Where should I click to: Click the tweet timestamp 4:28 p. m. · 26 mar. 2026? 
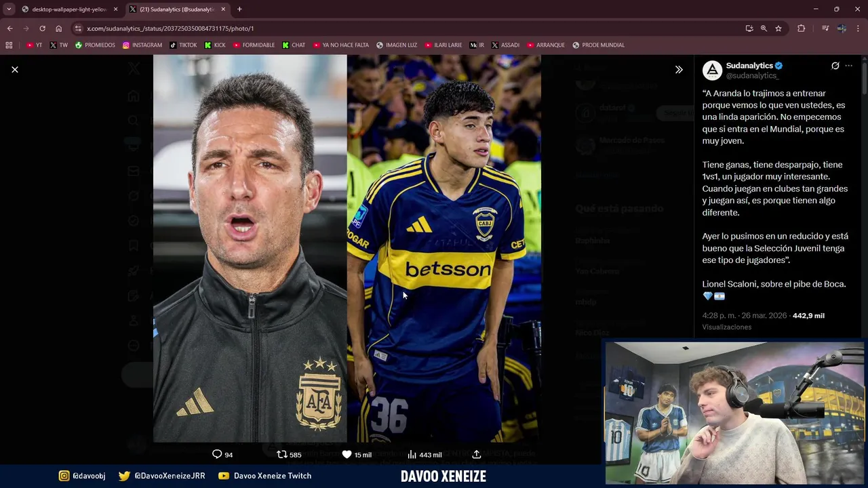click(745, 316)
